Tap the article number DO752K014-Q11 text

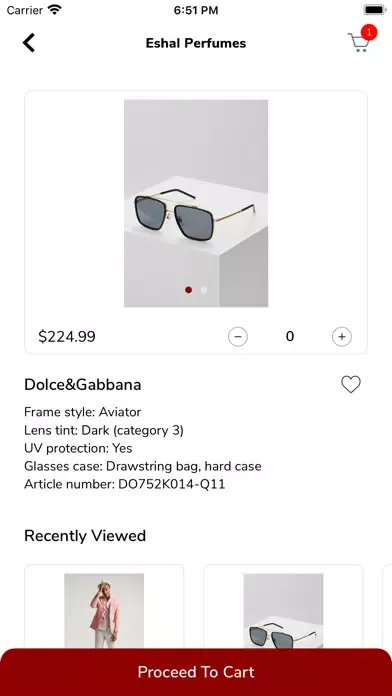[x=172, y=484]
